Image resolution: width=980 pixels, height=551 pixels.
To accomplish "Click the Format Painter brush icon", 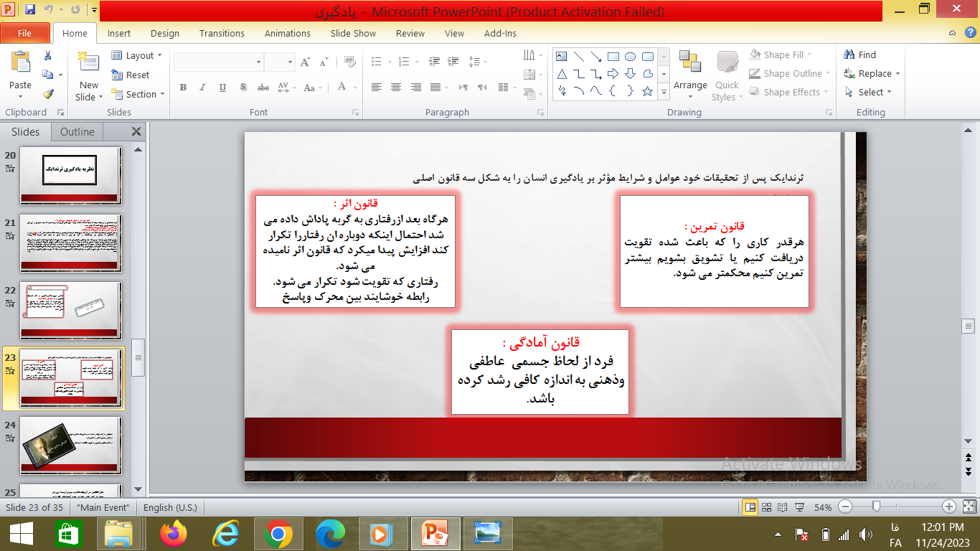I will (48, 93).
